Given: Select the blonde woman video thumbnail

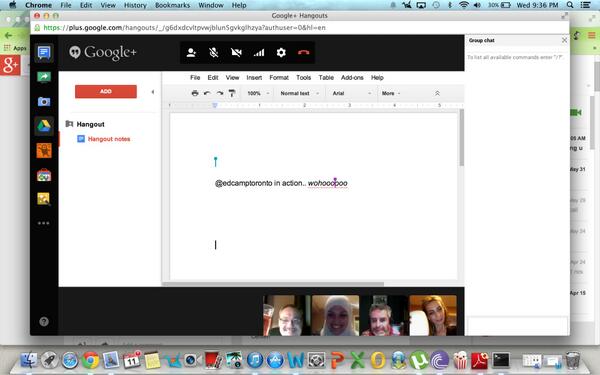Looking at the screenshot, I should click(x=433, y=315).
